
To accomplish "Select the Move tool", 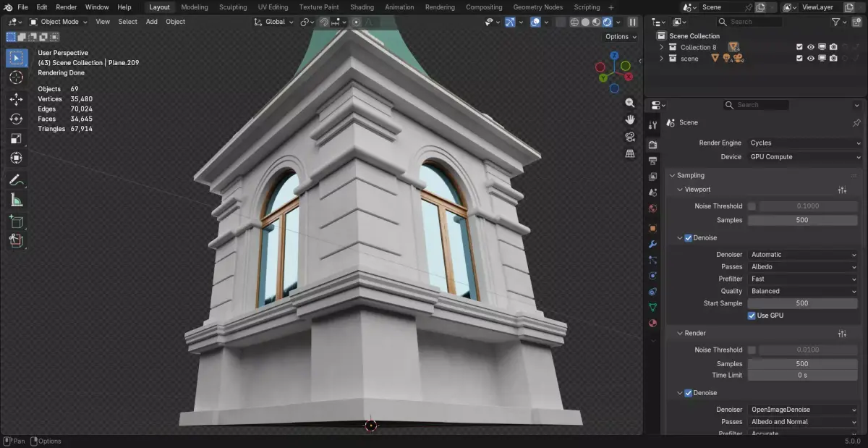I will (x=16, y=99).
